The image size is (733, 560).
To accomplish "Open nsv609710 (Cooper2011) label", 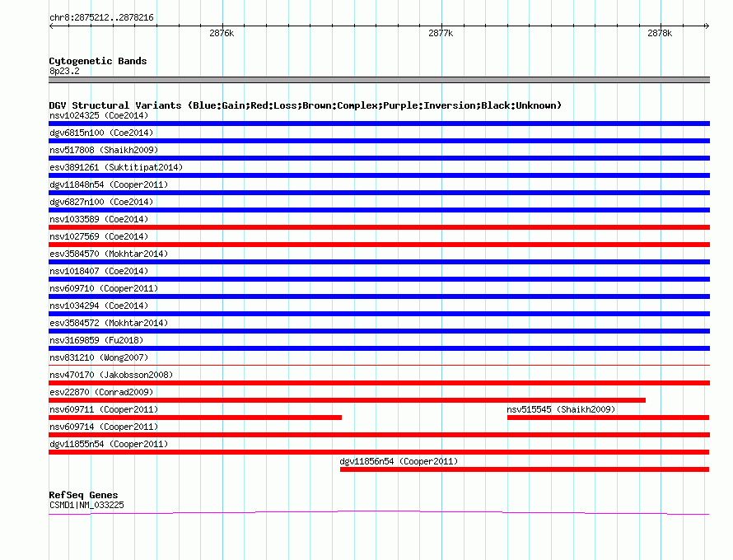I will (x=104, y=288).
